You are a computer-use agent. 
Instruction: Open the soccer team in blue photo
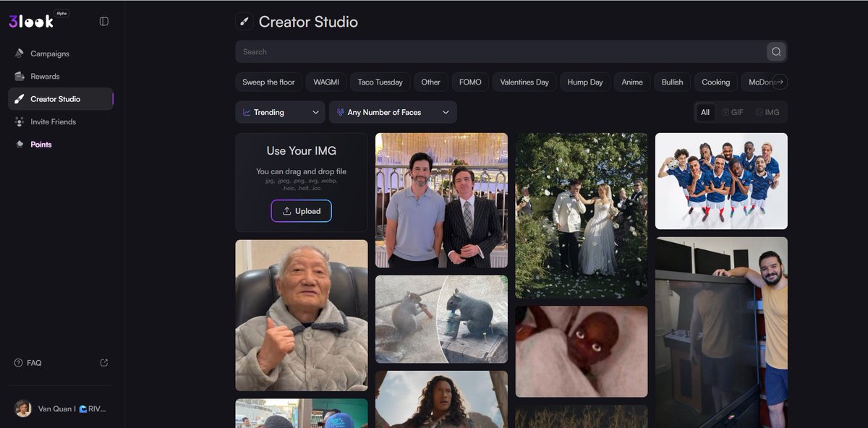[x=721, y=181]
